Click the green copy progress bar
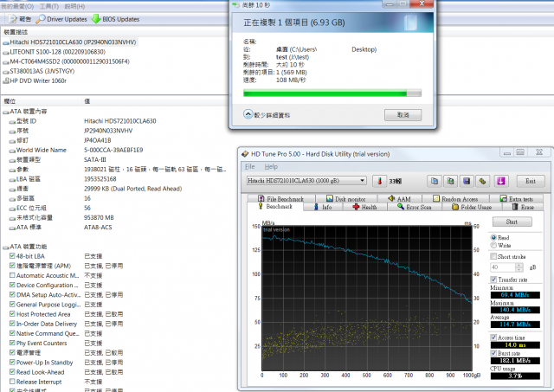This screenshot has width=554, height=392. (332, 93)
